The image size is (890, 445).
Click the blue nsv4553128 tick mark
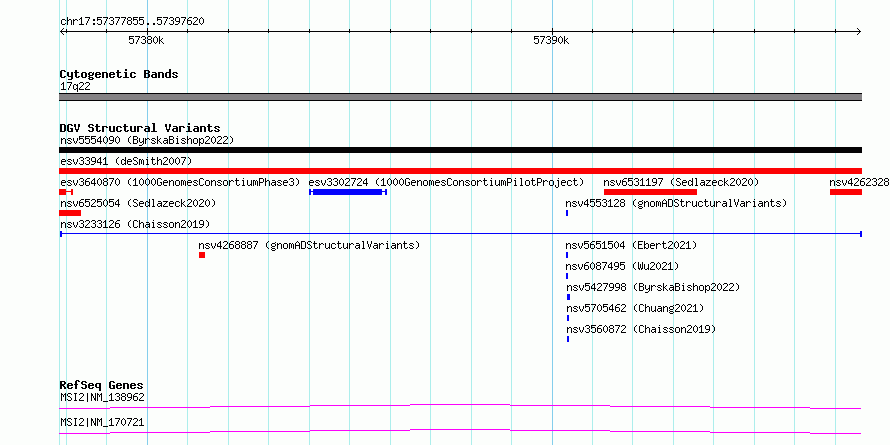(567, 213)
